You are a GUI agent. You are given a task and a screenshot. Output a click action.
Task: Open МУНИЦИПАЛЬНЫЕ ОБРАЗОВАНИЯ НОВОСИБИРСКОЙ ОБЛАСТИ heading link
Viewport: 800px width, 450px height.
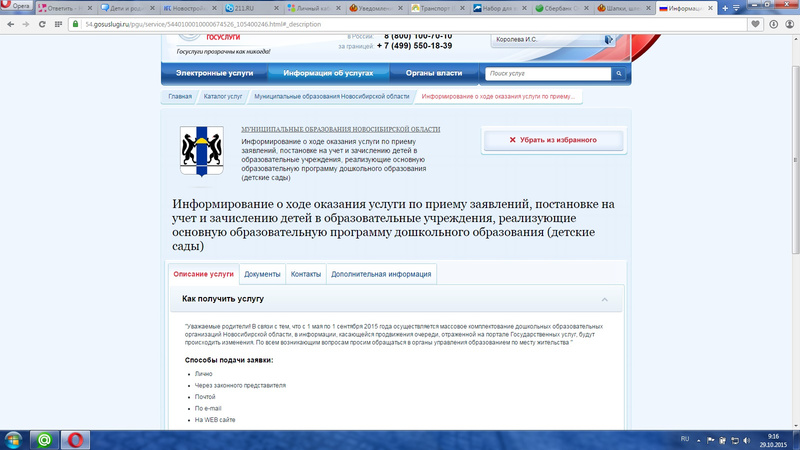tap(340, 130)
